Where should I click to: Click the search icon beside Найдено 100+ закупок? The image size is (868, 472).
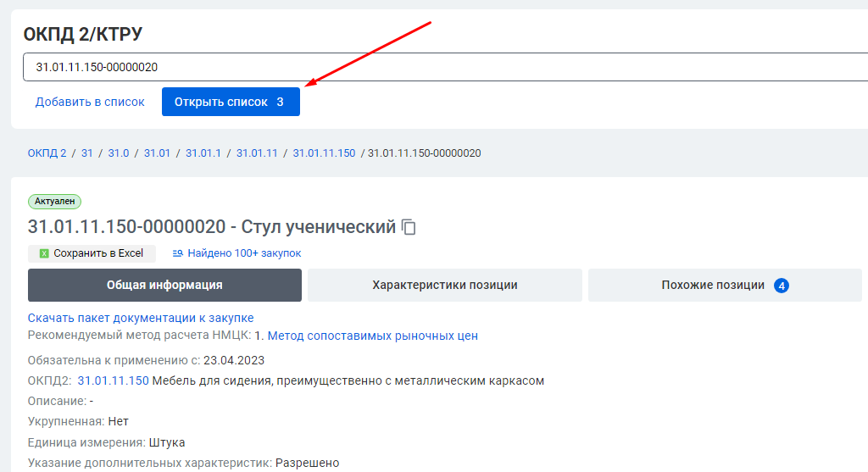click(x=178, y=253)
